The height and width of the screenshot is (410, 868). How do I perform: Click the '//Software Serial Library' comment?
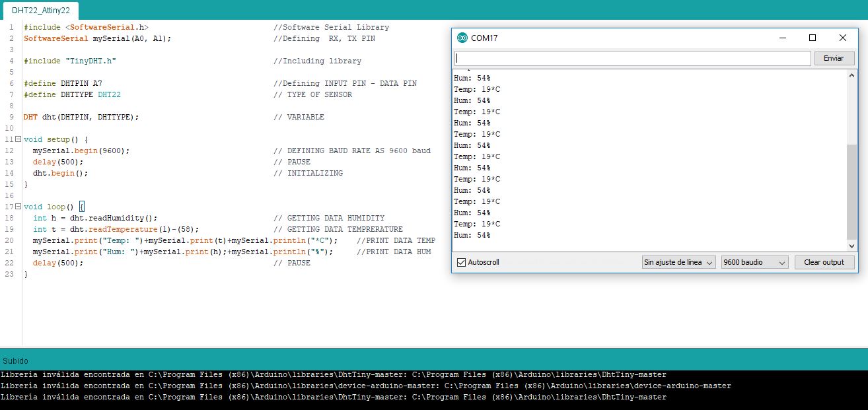tap(331, 28)
